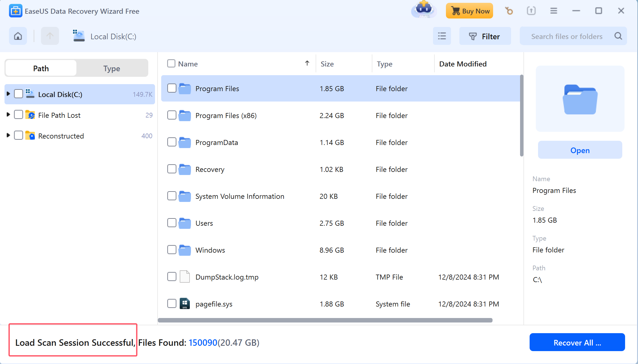Click the Search files or folders field
This screenshot has width=638, height=364.
[x=573, y=36]
